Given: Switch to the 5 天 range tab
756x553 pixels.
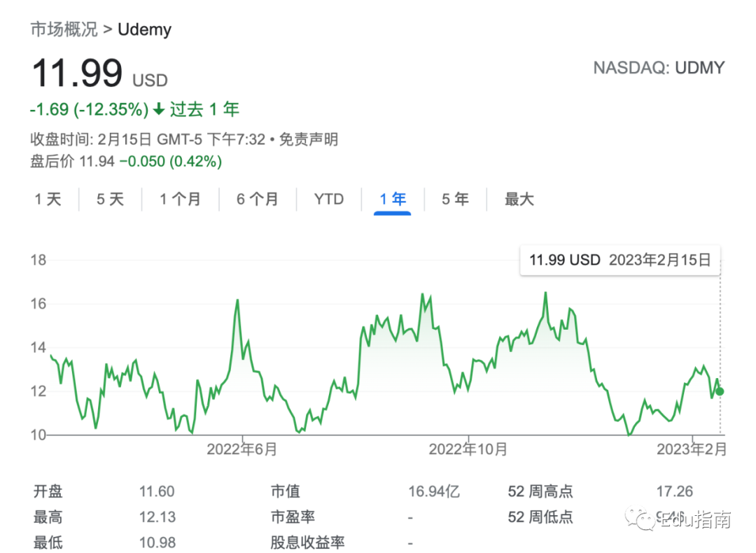Looking at the screenshot, I should point(110,199).
